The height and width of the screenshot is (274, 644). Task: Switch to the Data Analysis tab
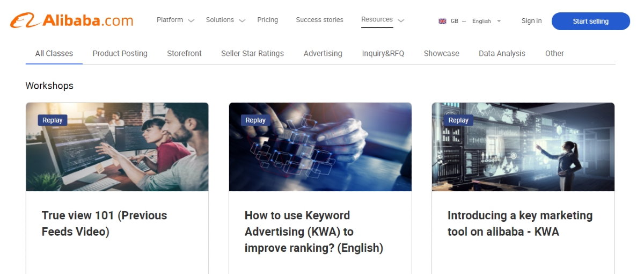[502, 53]
